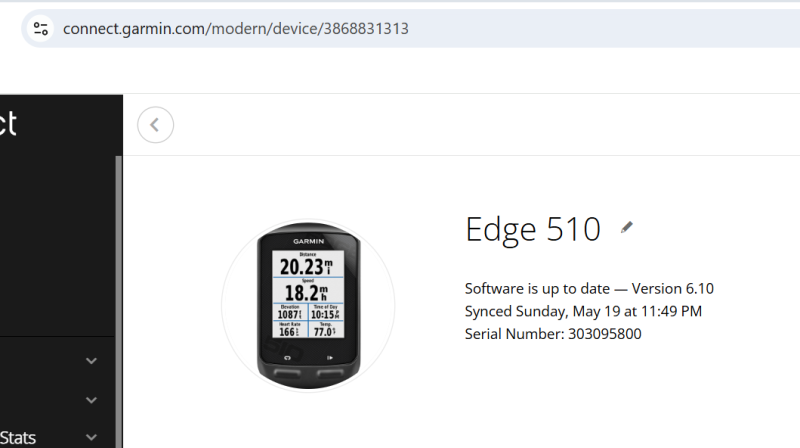Click the 20.23 distance reading on device

tap(306, 266)
